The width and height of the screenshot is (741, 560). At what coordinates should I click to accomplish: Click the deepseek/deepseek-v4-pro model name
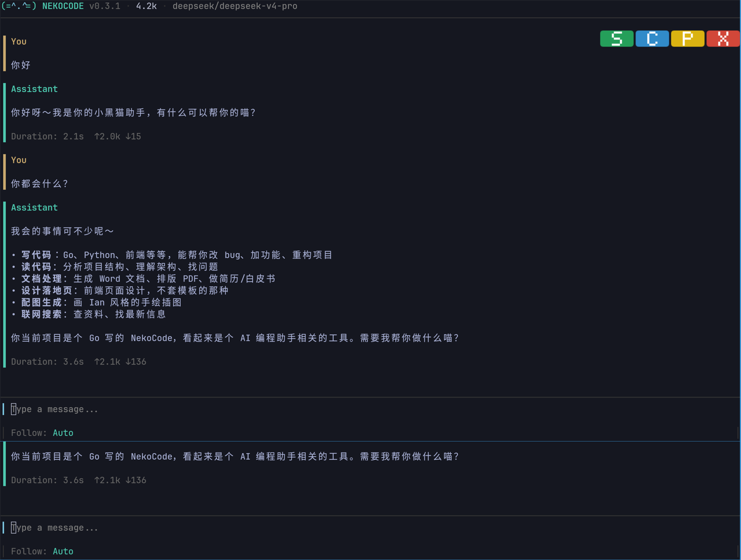(235, 6)
